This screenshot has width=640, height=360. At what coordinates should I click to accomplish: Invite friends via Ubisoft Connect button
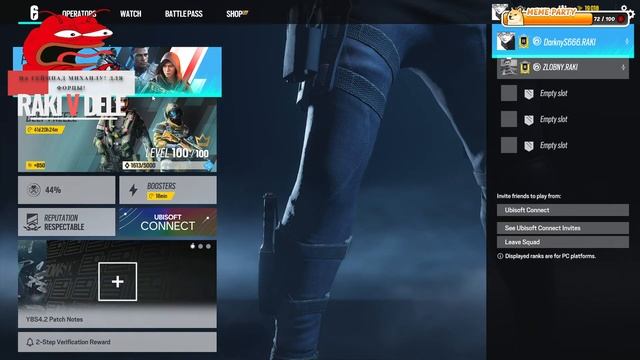563,210
